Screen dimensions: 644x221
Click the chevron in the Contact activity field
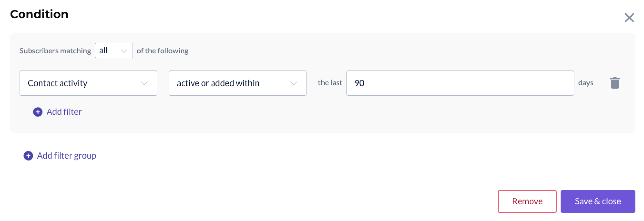tap(144, 83)
